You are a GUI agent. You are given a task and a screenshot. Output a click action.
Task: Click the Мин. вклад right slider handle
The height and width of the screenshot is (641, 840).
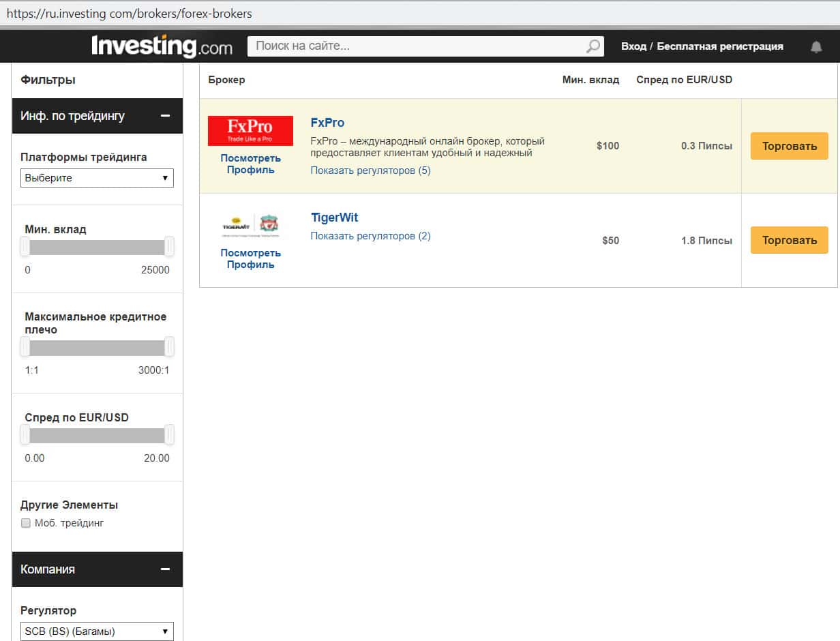(x=169, y=247)
